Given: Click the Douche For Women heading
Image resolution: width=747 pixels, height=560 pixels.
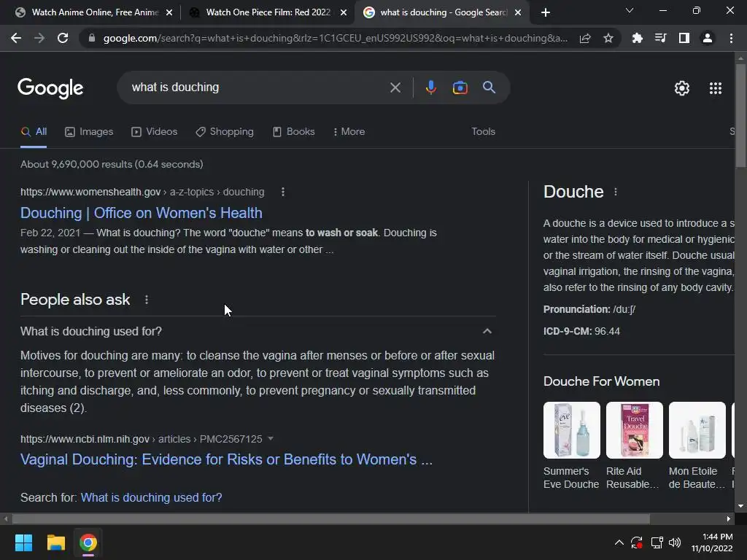Looking at the screenshot, I should pos(601,381).
